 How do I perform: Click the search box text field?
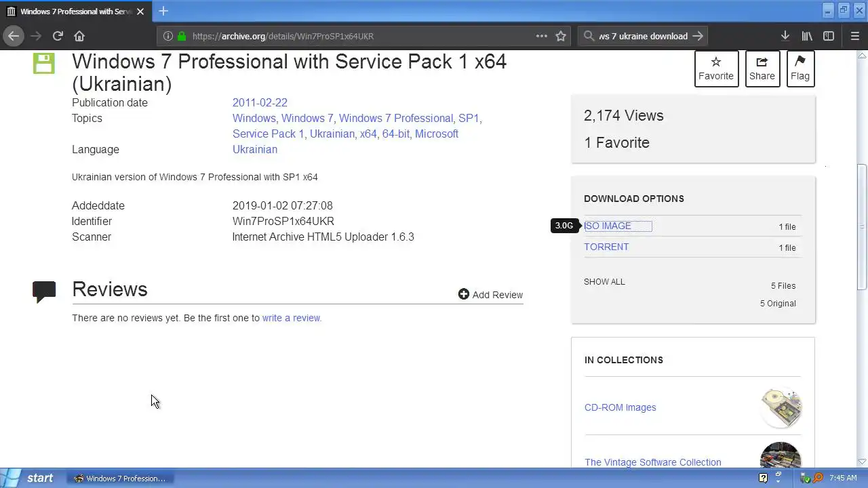(x=643, y=36)
